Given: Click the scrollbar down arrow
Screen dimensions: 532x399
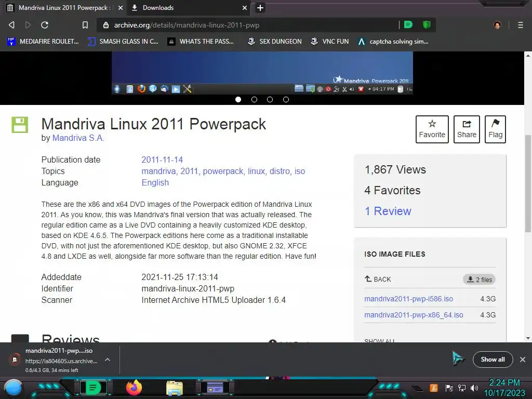Looking at the screenshot, I should (x=528, y=338).
